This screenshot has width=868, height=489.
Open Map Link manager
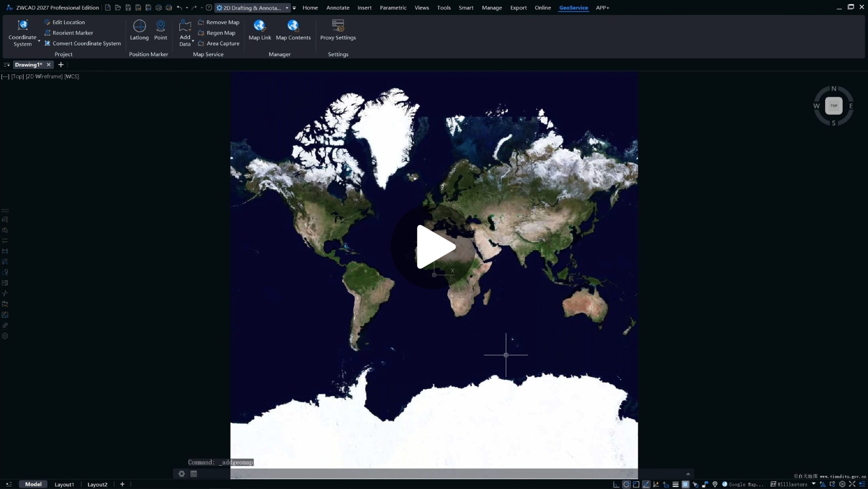pos(260,30)
